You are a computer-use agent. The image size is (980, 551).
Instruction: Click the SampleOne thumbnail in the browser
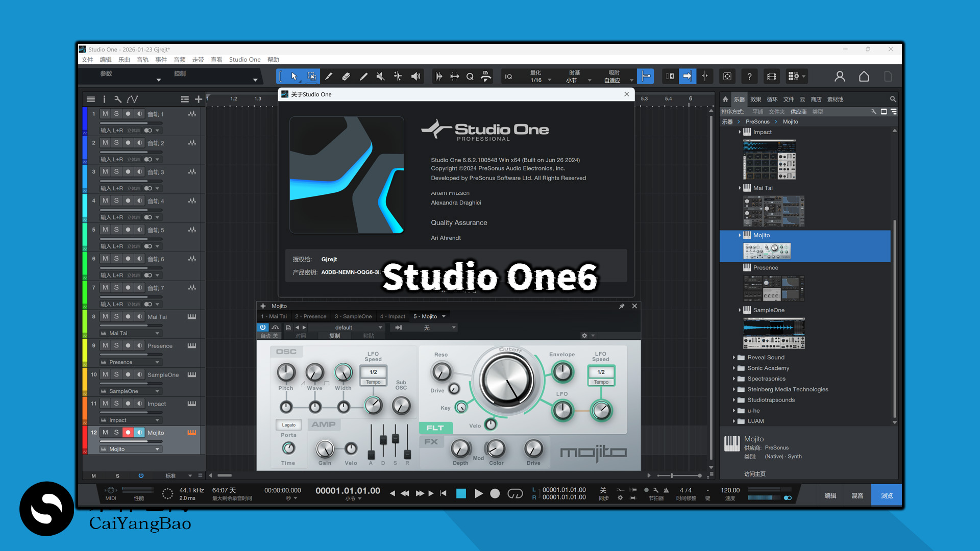point(774,333)
